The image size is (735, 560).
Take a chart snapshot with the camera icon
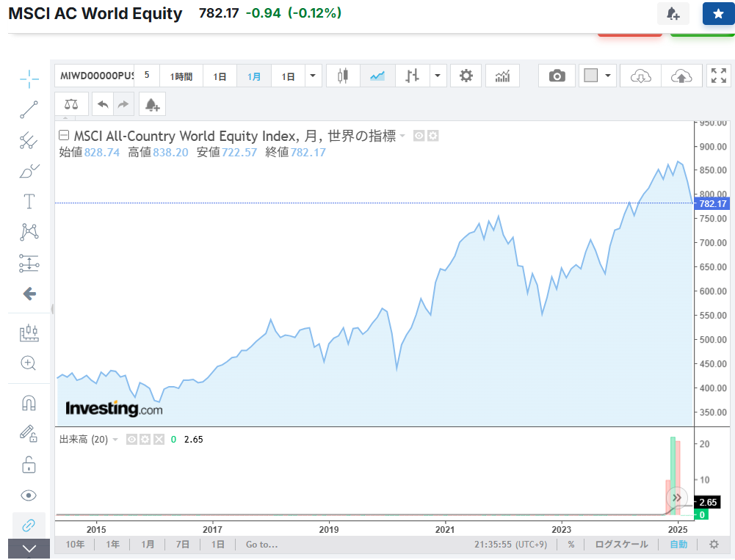[557, 76]
